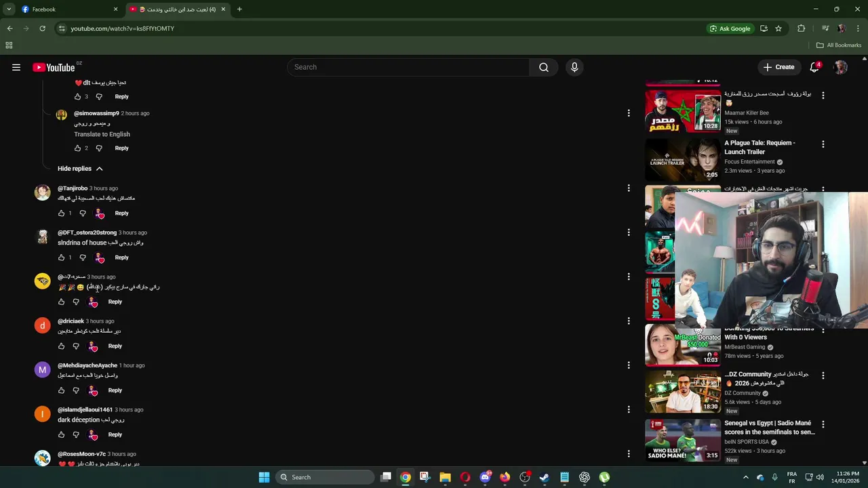Open Chrome extensions puzzle icon

[x=802, y=28]
